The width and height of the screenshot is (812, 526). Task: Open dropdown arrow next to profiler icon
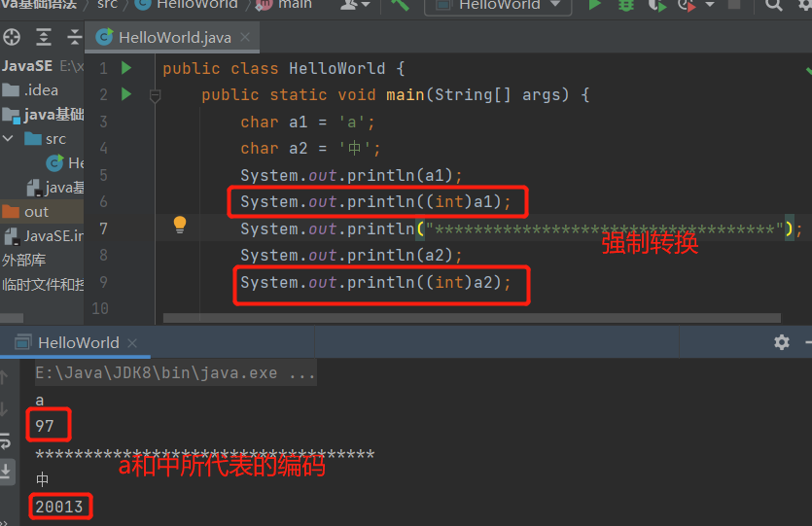710,5
